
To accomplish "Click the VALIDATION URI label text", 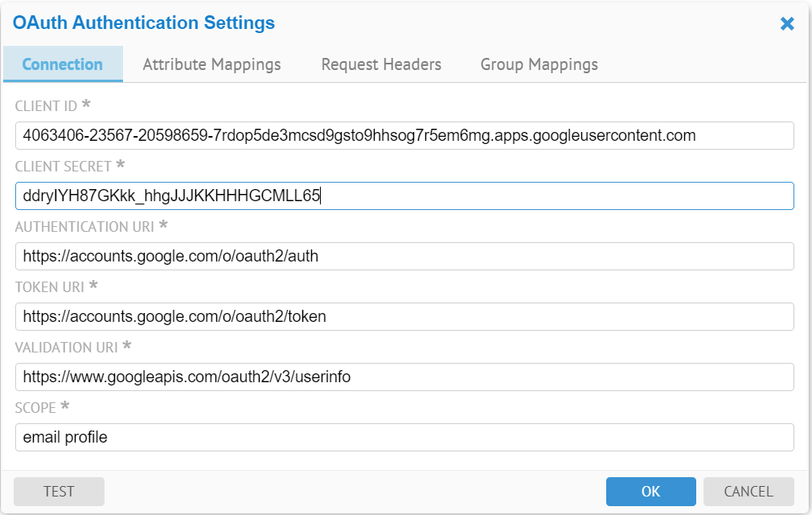I will click(67, 348).
